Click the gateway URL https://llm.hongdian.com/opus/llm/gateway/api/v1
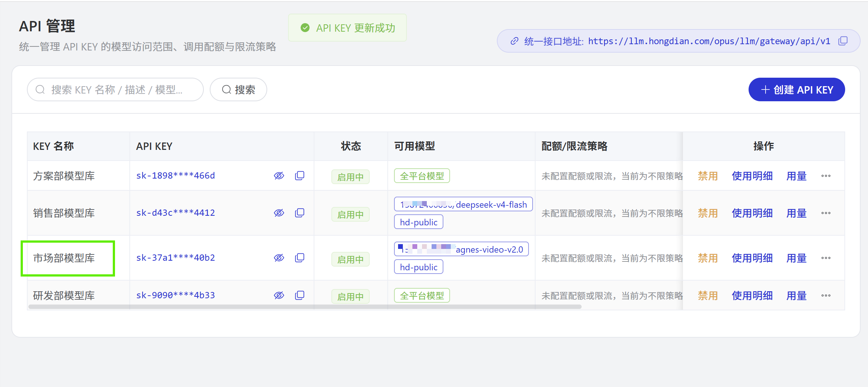Image resolution: width=868 pixels, height=387 pixels. coord(709,41)
